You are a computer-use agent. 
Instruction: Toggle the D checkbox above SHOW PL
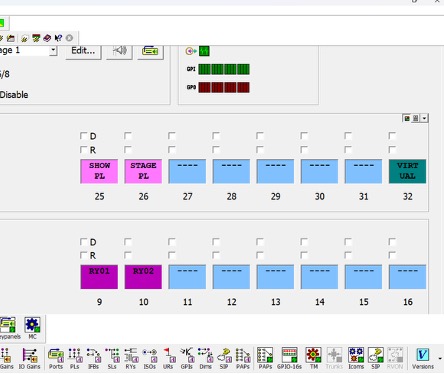83,136
